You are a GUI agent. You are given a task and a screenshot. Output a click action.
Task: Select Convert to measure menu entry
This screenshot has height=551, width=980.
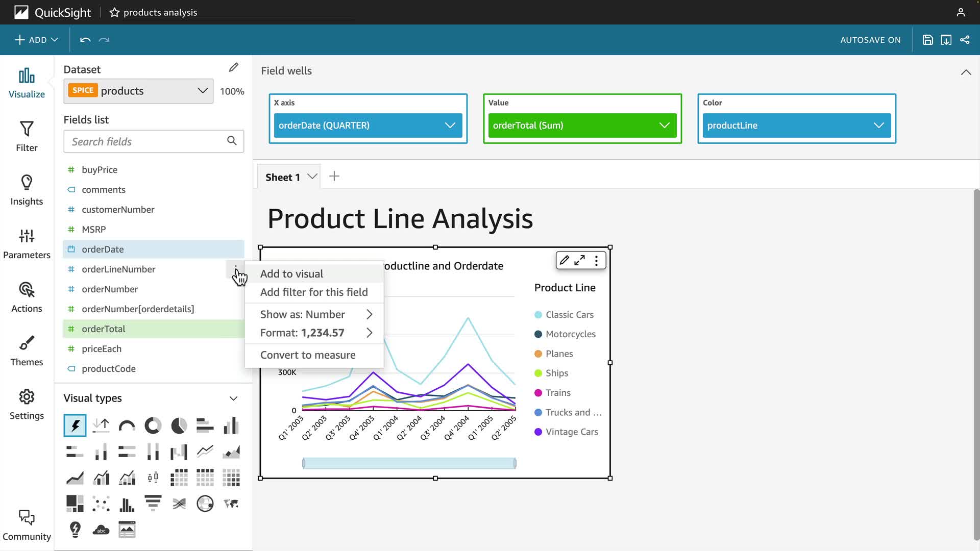(308, 355)
